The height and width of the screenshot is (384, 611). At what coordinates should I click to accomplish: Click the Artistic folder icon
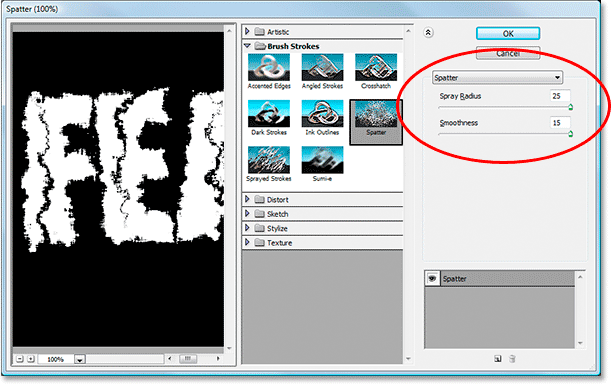260,31
